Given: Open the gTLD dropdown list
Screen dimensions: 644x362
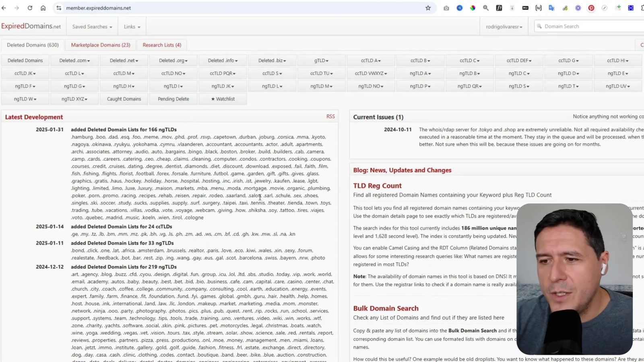Looking at the screenshot, I should pyautogui.click(x=321, y=61).
